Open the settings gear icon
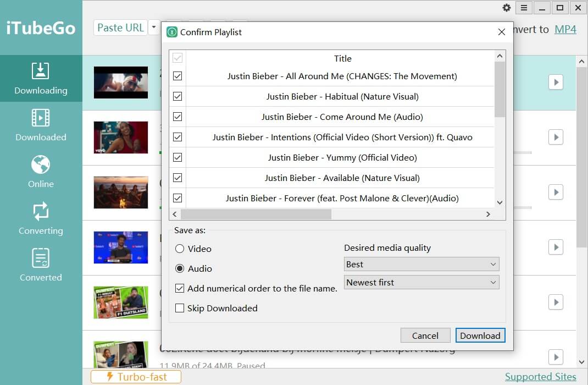This screenshot has height=385, width=588. (507, 8)
